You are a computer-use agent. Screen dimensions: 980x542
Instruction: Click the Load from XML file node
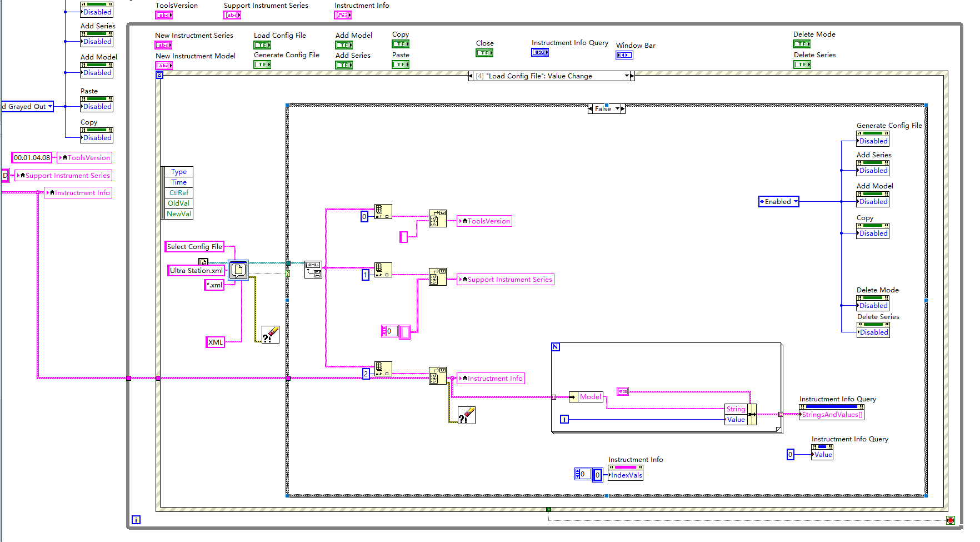313,270
